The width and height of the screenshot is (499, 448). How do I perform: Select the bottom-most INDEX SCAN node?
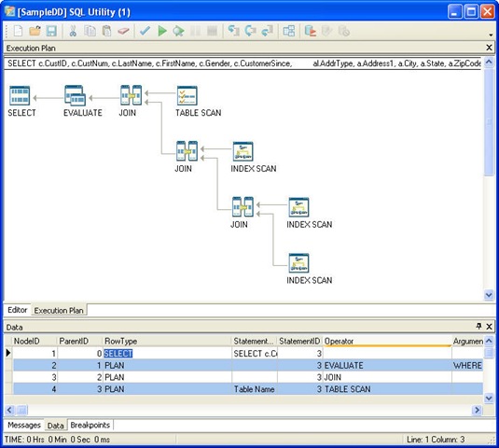pos(298,263)
